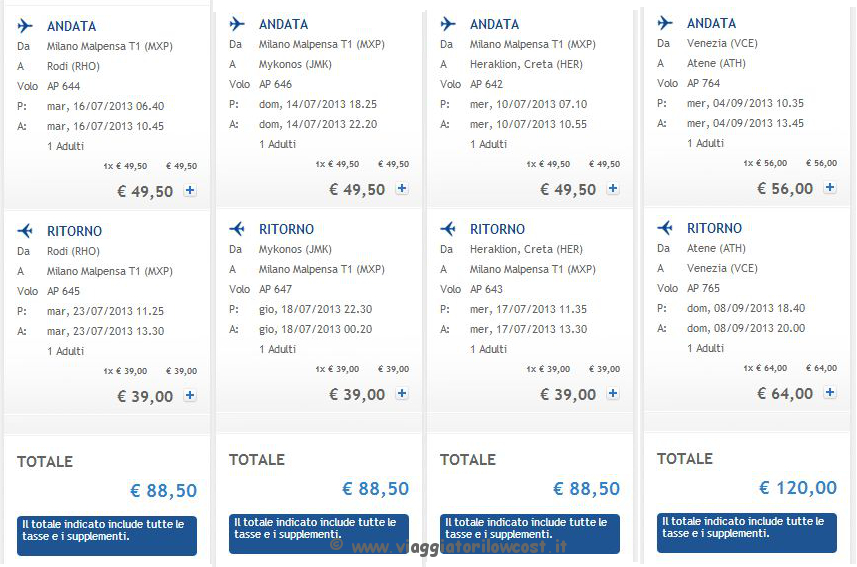Click the viaggiatorilowcost.it watermark link
Image resolution: width=857 pixels, height=567 pixels.
click(x=449, y=546)
